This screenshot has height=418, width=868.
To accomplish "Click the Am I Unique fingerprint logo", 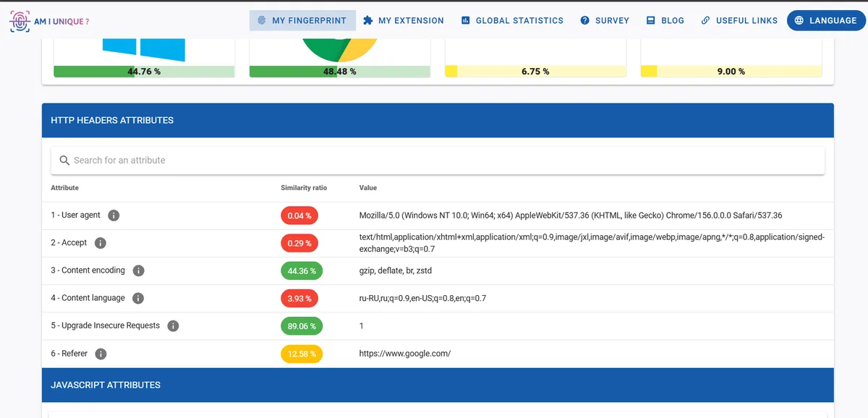I will pos(49,21).
